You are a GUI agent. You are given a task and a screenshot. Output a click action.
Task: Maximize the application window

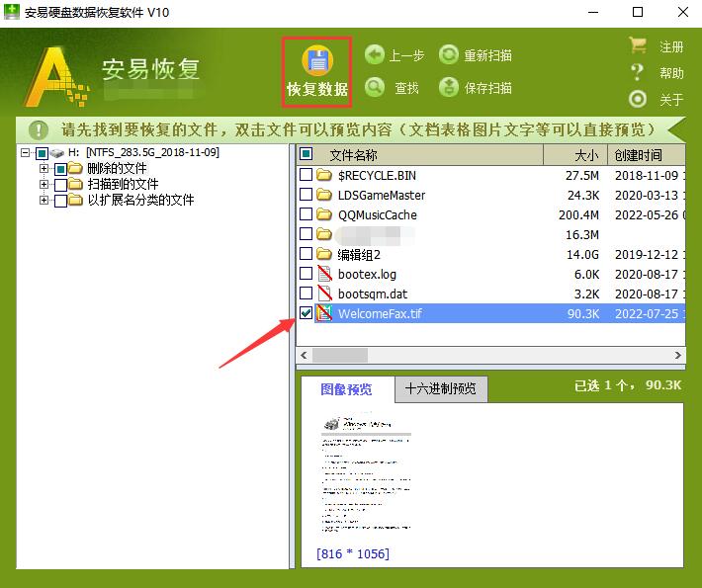638,12
